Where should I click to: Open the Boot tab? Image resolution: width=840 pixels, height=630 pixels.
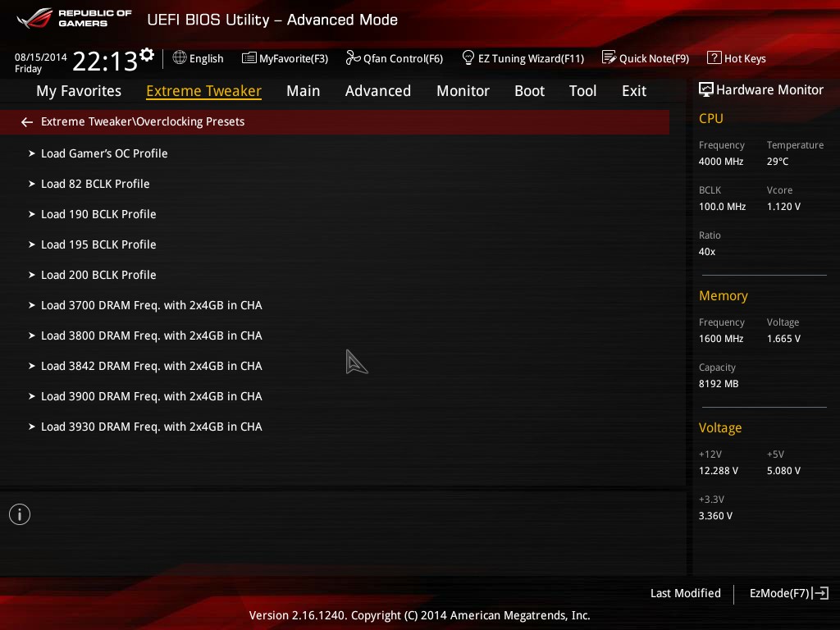(x=529, y=91)
